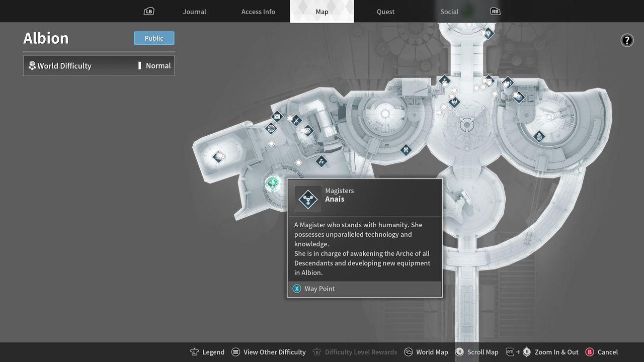Open the World Map
Image resolution: width=644 pixels, height=362 pixels.
tap(426, 352)
